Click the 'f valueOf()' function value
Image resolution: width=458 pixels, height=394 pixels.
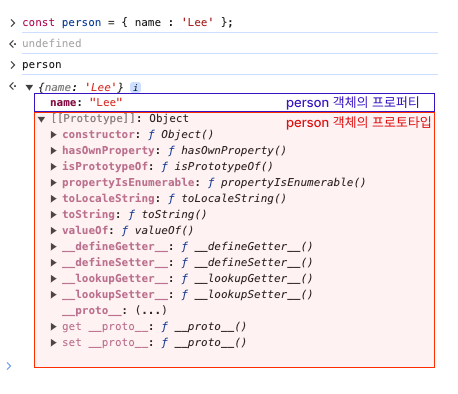coord(157,230)
